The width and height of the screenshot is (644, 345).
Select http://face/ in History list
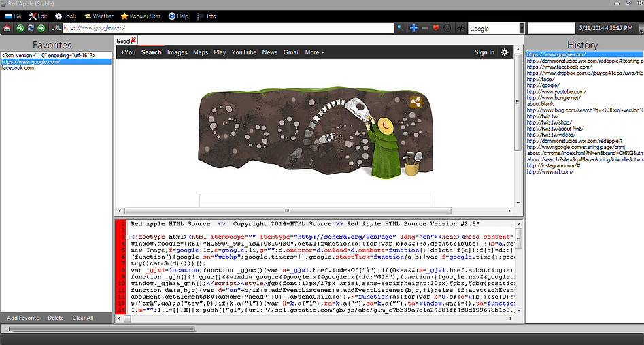pos(541,79)
